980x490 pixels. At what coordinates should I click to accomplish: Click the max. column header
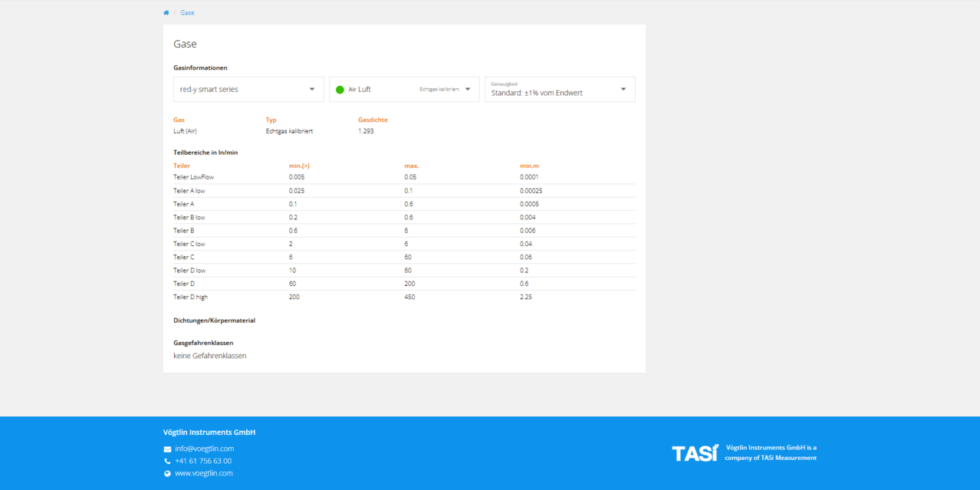(412, 166)
